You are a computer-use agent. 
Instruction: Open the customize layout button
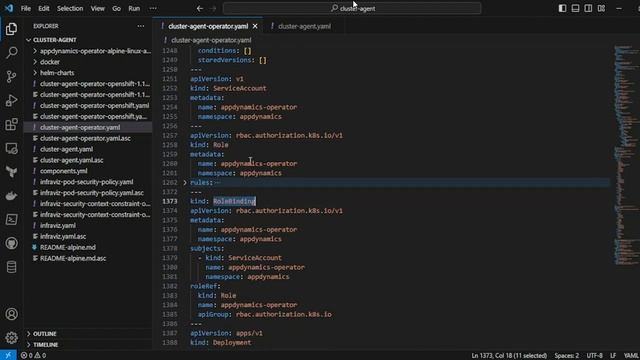pos(601,8)
